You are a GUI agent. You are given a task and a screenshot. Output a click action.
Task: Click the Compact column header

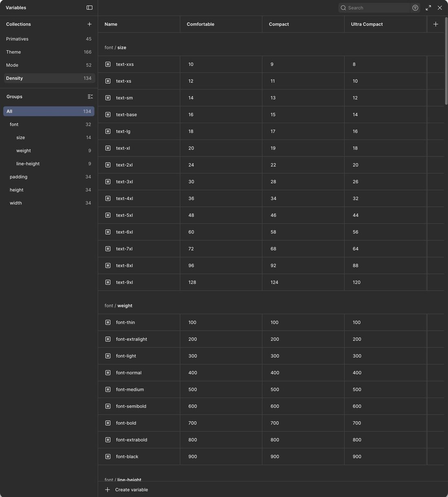pyautogui.click(x=303, y=24)
